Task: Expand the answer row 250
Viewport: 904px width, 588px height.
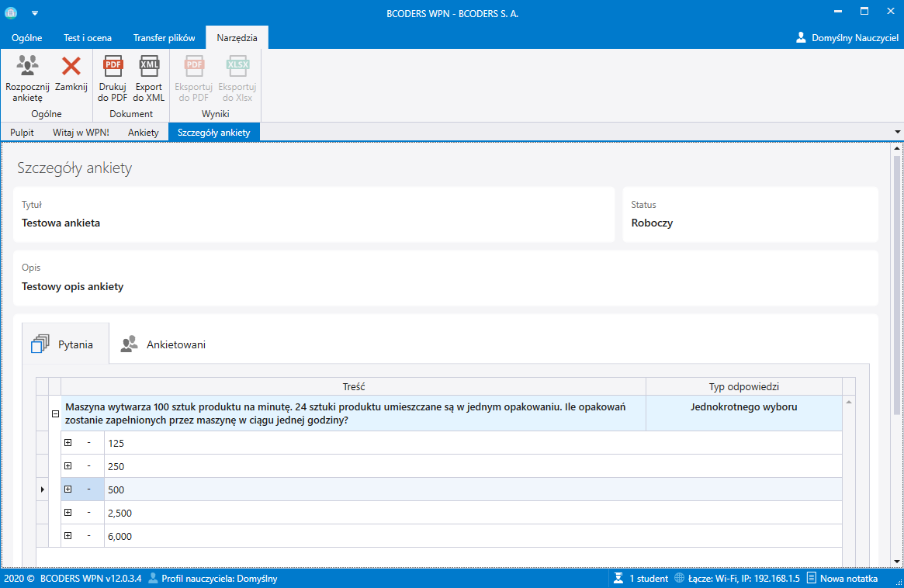Action: pyautogui.click(x=68, y=465)
